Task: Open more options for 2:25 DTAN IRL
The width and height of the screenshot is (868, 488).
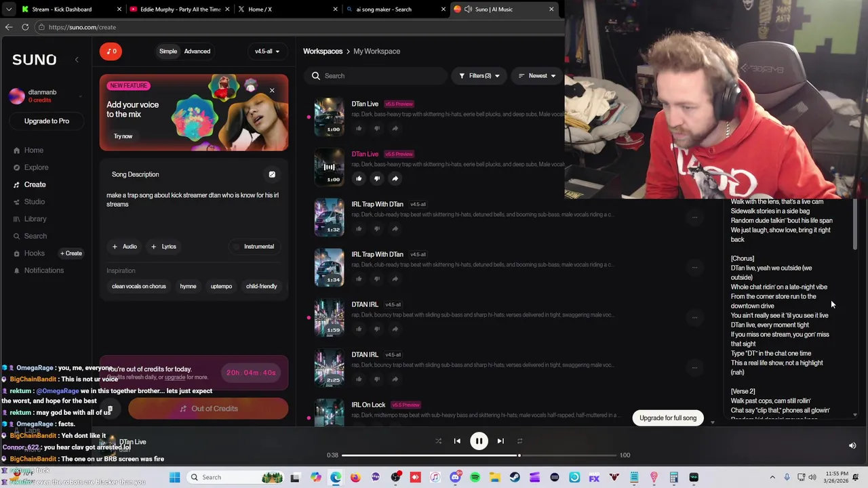Action: point(694,368)
